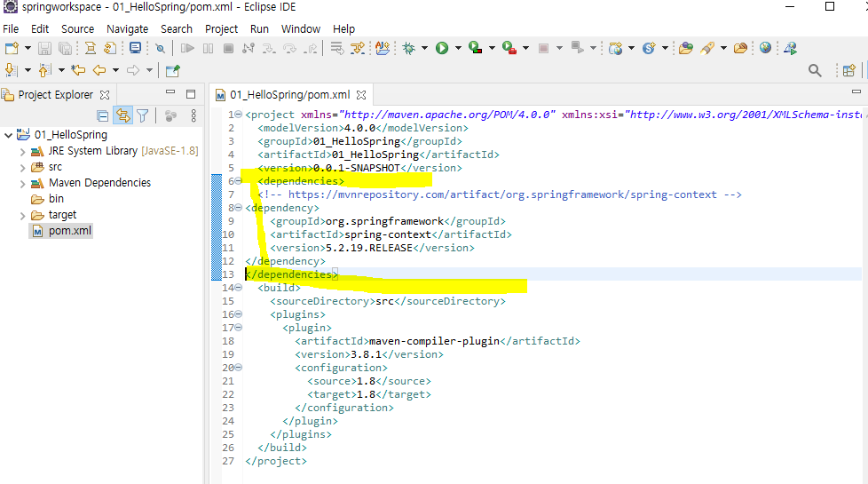This screenshot has width=868, height=484.
Task: Open the Source menu
Action: tap(77, 28)
